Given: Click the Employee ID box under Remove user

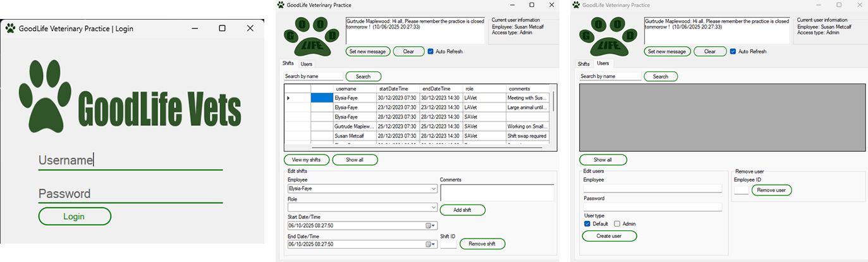Looking at the screenshot, I should pos(741,190).
